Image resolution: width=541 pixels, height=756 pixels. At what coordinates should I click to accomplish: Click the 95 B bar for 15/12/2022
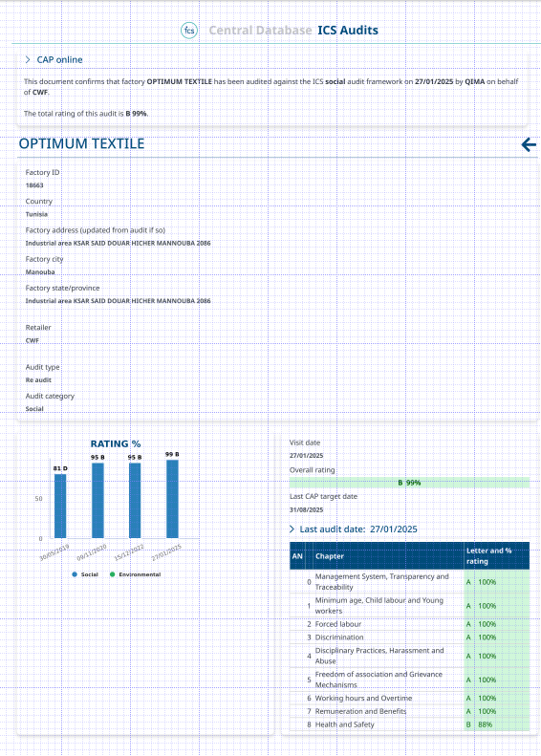(135, 501)
